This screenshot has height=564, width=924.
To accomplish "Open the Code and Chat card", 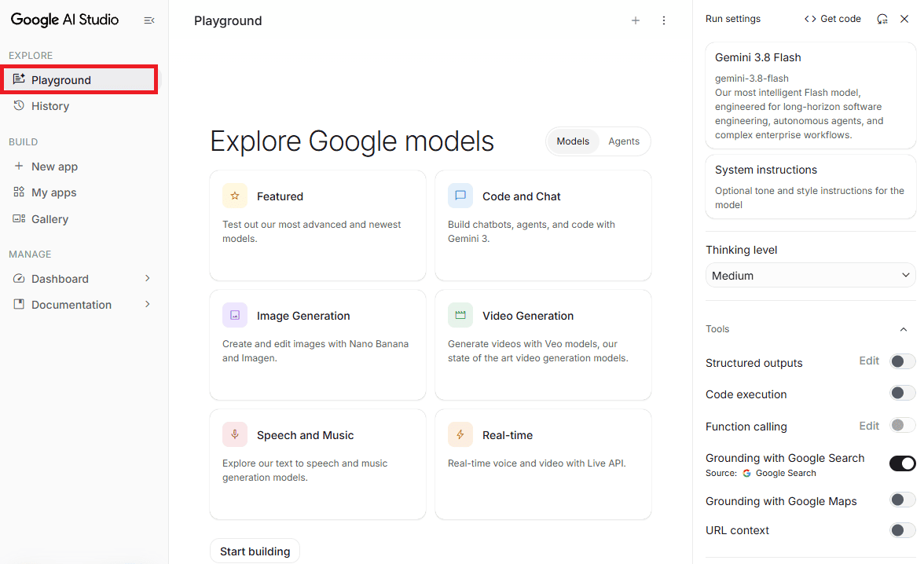I will click(x=544, y=225).
